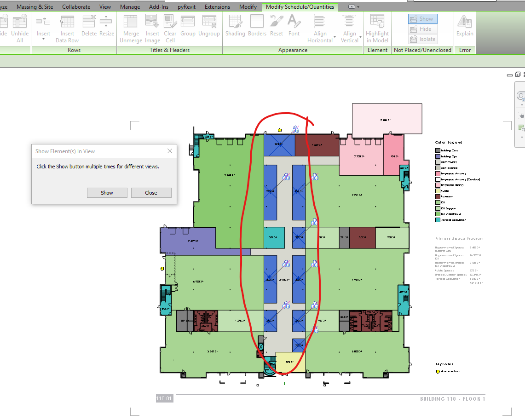Image resolution: width=525 pixels, height=420 pixels.
Task: Expand the Insert dropdown arrow
Action: [x=44, y=39]
